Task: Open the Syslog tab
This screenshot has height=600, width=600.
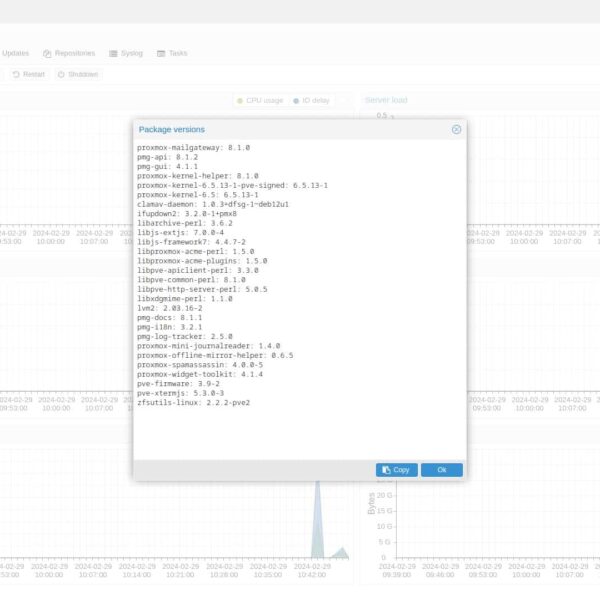Action: click(x=126, y=53)
